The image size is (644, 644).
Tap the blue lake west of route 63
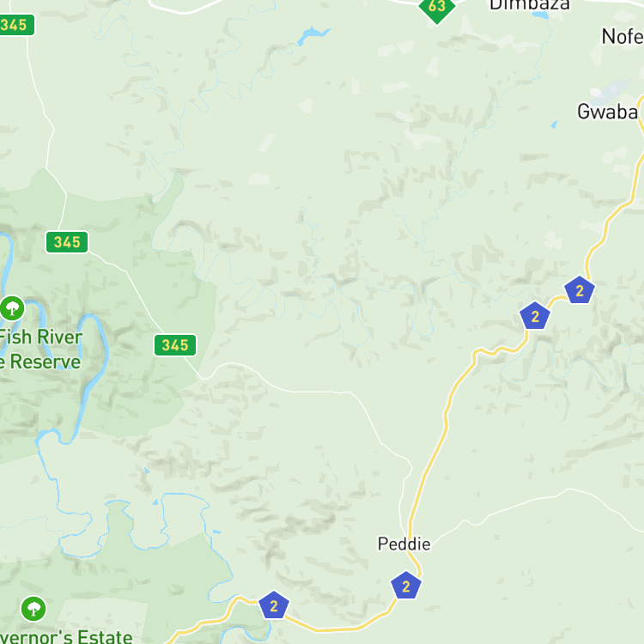click(313, 35)
